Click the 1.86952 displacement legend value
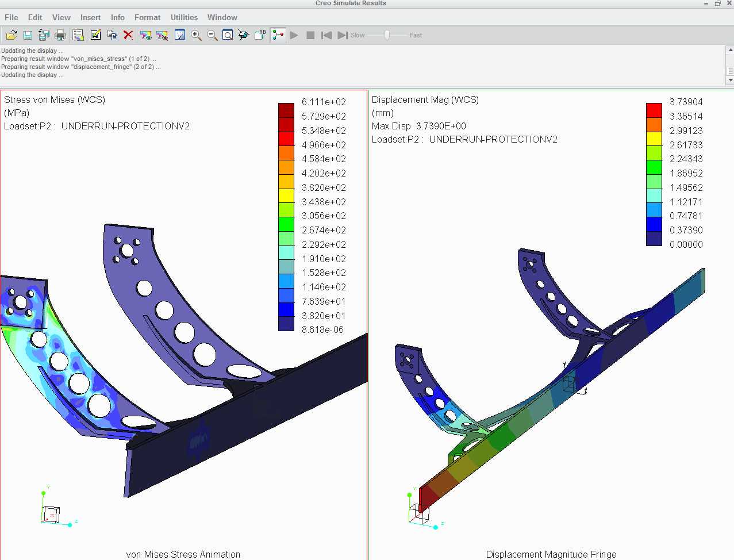This screenshot has height=560, width=734. [686, 173]
